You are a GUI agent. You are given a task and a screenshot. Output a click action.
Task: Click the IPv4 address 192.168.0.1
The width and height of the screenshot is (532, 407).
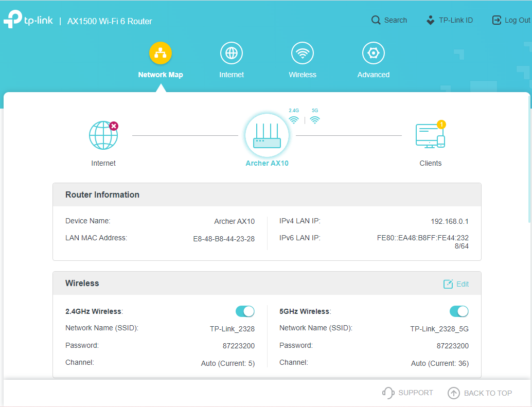tap(450, 221)
